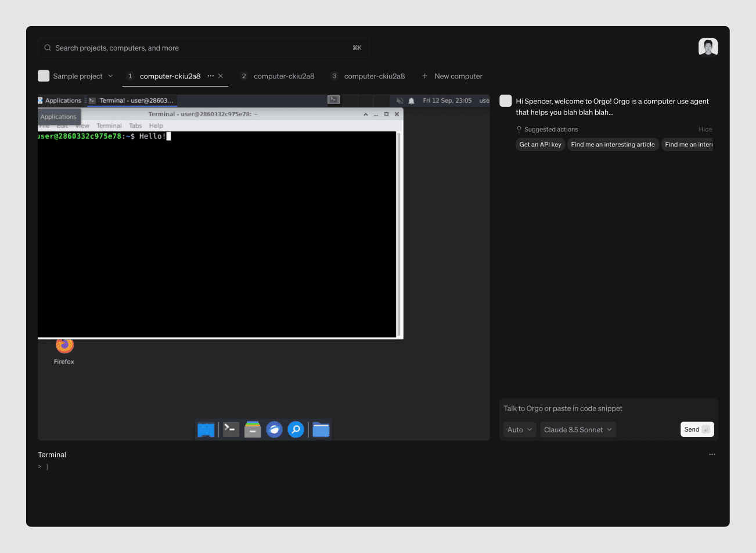Open the Auto mode dropdown
Screen dimensions: 756x553
(x=520, y=430)
